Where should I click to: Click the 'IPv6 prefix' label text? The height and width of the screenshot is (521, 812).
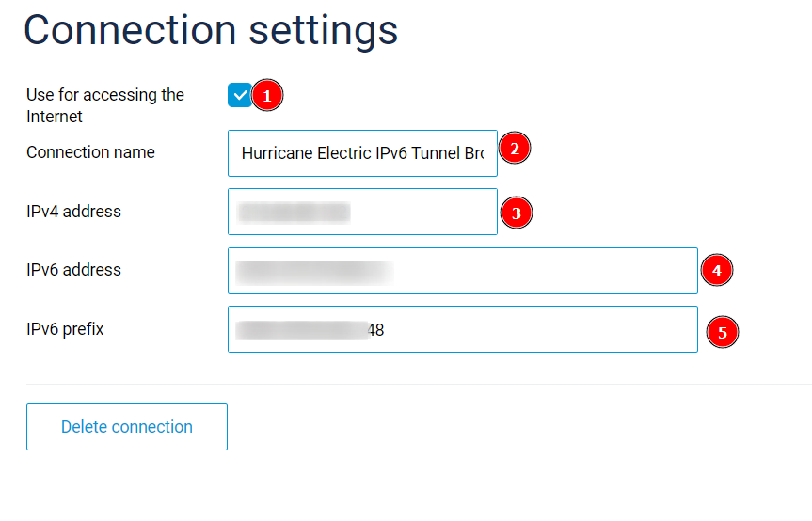point(65,329)
